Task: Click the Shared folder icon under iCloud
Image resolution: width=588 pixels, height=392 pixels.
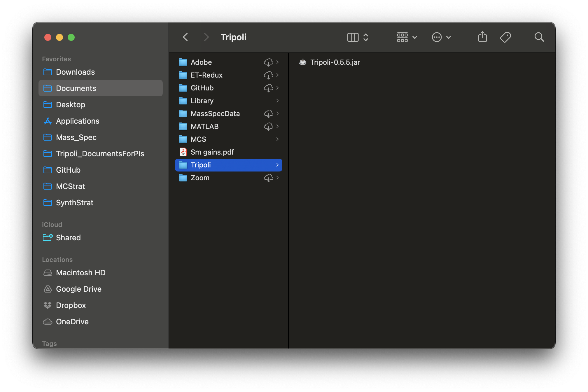Action: pos(48,237)
